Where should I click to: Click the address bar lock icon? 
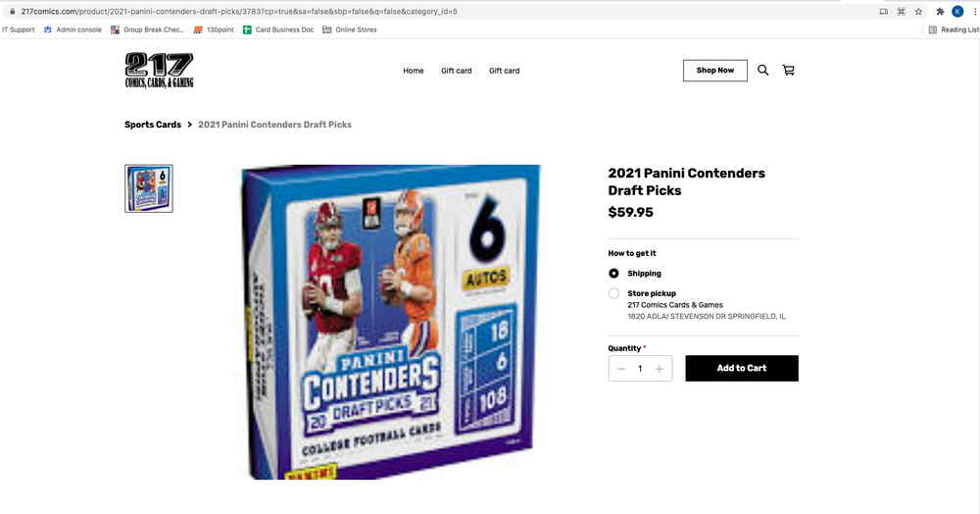click(x=12, y=11)
